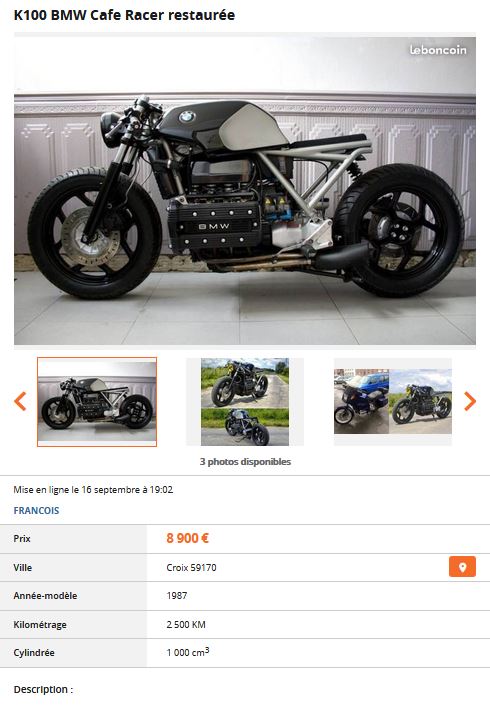Open the map location pin button
This screenshot has width=490, height=714.
point(462,567)
